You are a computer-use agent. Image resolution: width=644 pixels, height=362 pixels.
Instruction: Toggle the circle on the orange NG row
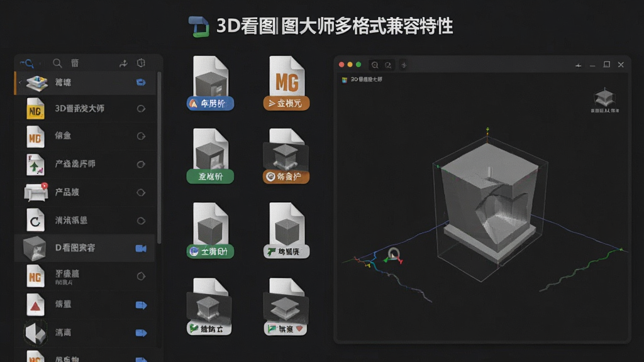pyautogui.click(x=141, y=277)
